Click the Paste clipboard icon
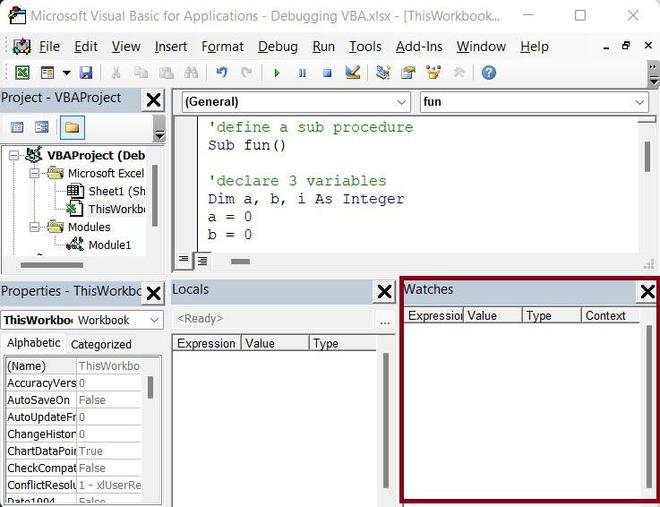 pos(166,72)
